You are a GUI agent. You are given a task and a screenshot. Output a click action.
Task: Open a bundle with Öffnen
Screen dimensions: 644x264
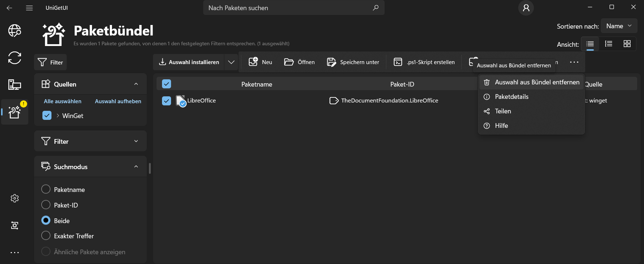coord(299,62)
